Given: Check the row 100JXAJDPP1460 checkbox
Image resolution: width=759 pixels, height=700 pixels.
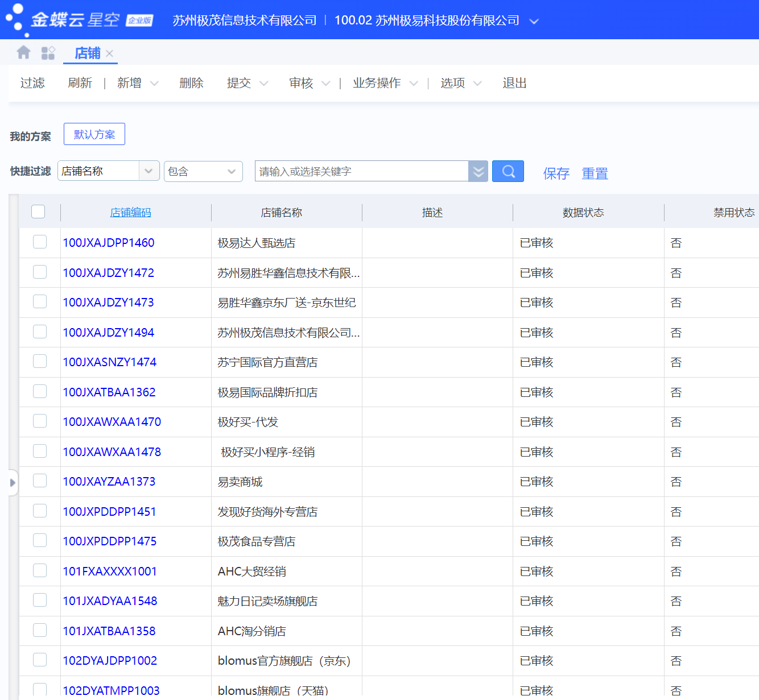Looking at the screenshot, I should point(40,242).
